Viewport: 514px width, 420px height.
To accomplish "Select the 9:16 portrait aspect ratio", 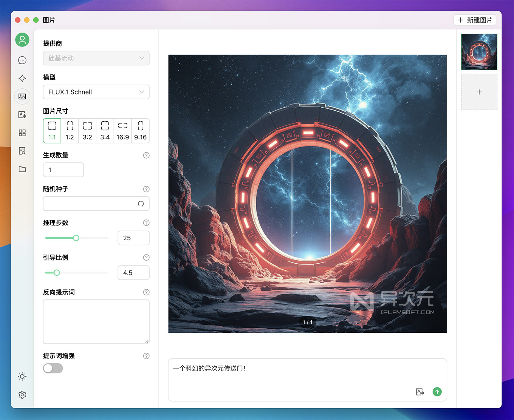I will (x=140, y=131).
